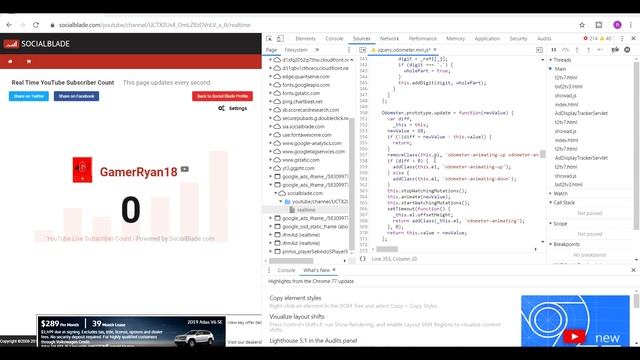Open the Security tab
This screenshot has height=360, width=640.
point(518,38)
